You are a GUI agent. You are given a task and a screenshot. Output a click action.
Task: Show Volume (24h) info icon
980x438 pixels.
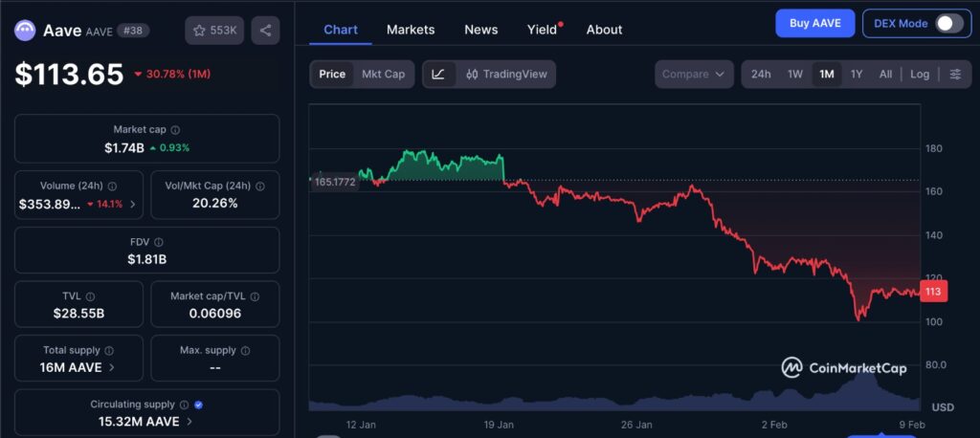(x=112, y=186)
